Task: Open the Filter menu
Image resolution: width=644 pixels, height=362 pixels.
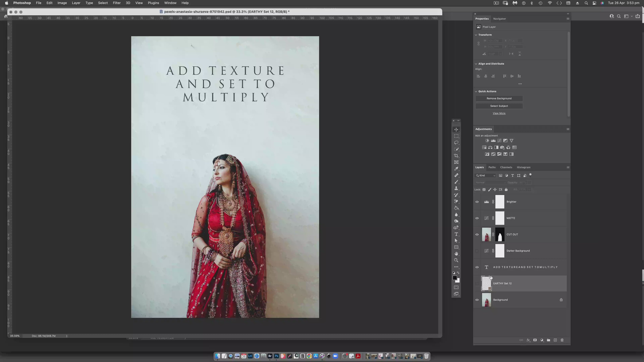Action: click(x=117, y=3)
